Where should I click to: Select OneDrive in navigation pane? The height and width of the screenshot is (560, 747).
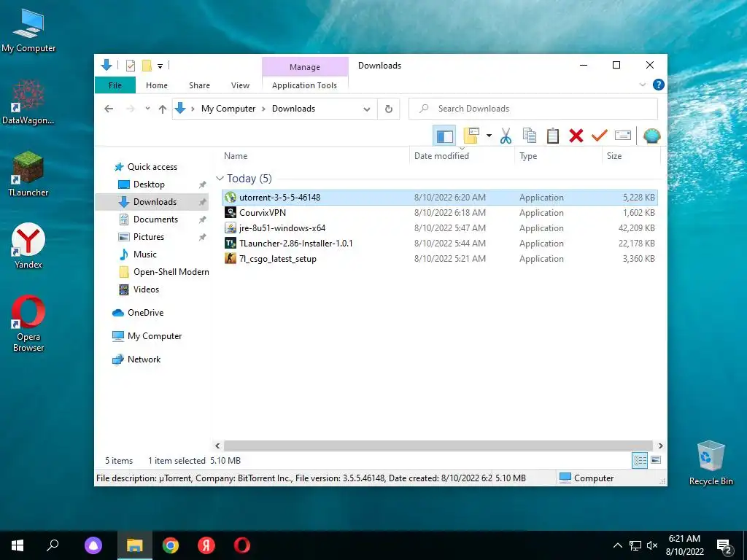tap(145, 312)
